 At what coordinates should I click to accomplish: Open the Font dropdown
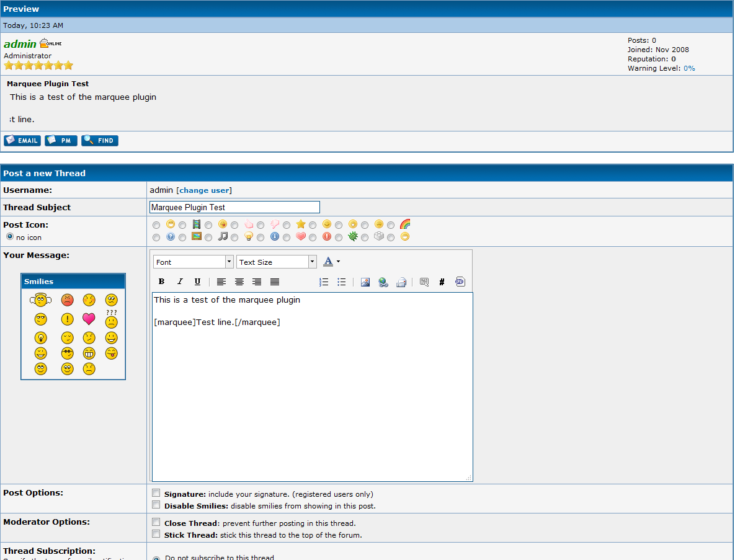click(x=193, y=262)
